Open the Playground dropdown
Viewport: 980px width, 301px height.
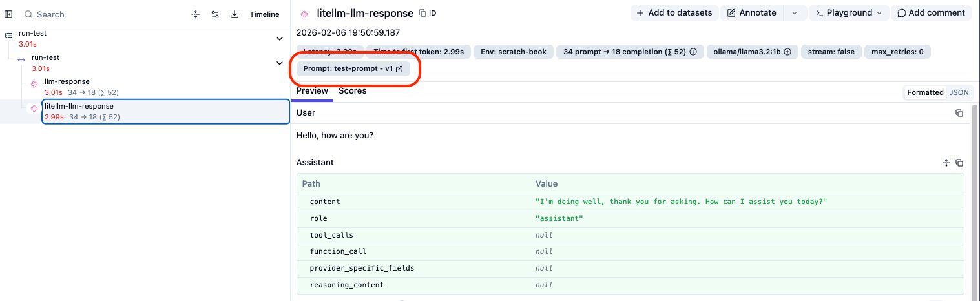[x=849, y=13]
